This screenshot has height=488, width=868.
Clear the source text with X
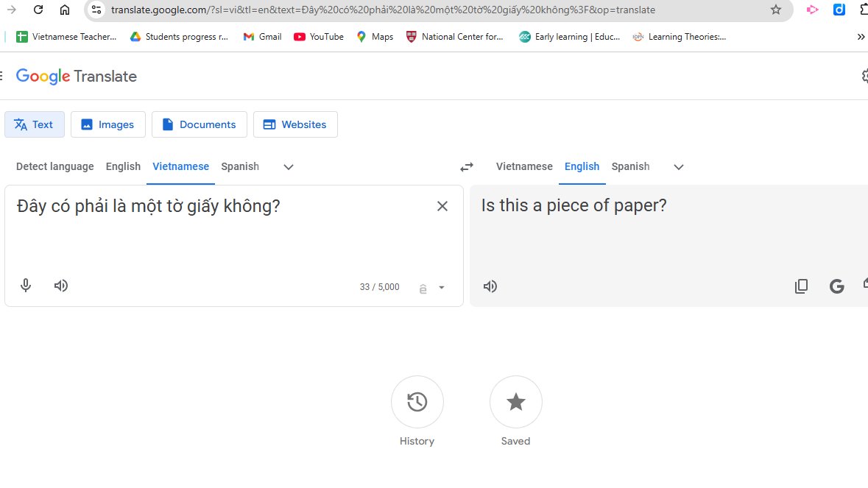(442, 206)
